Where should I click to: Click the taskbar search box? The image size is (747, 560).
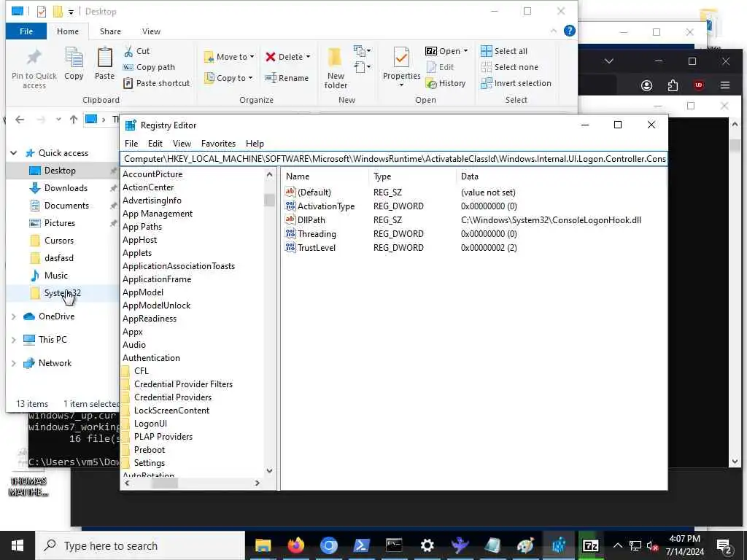(x=141, y=545)
